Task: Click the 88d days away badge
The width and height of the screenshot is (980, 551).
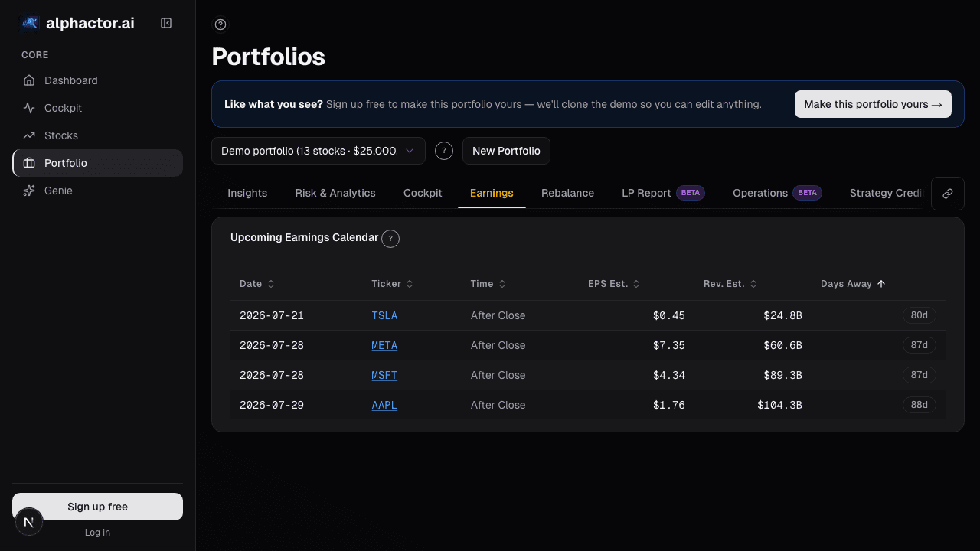Action: point(919,405)
